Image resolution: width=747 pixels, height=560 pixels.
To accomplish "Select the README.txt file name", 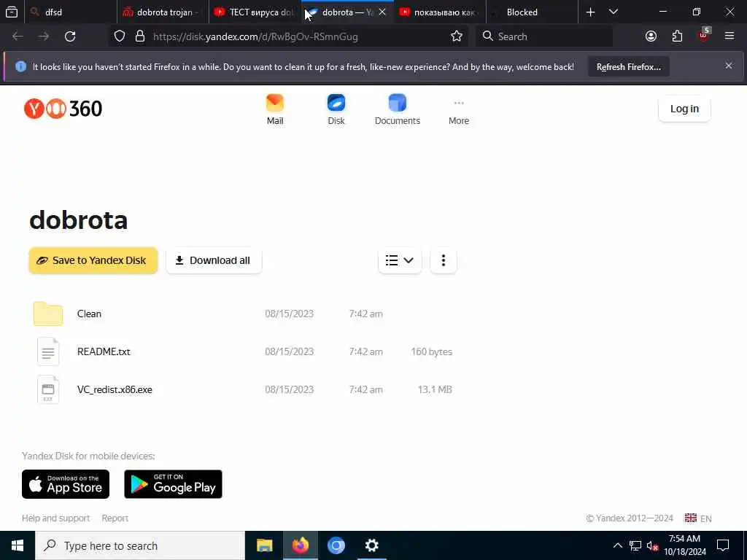I will point(104,351).
